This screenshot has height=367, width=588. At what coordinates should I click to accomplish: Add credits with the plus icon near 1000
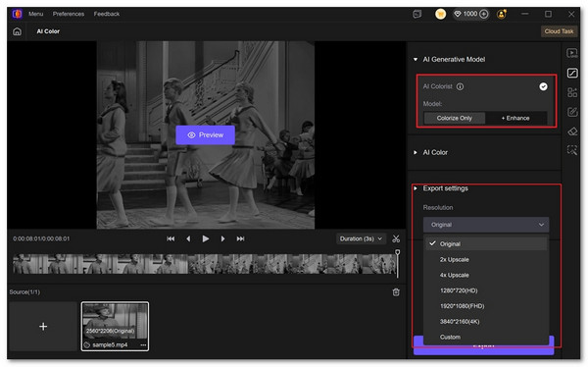click(484, 15)
